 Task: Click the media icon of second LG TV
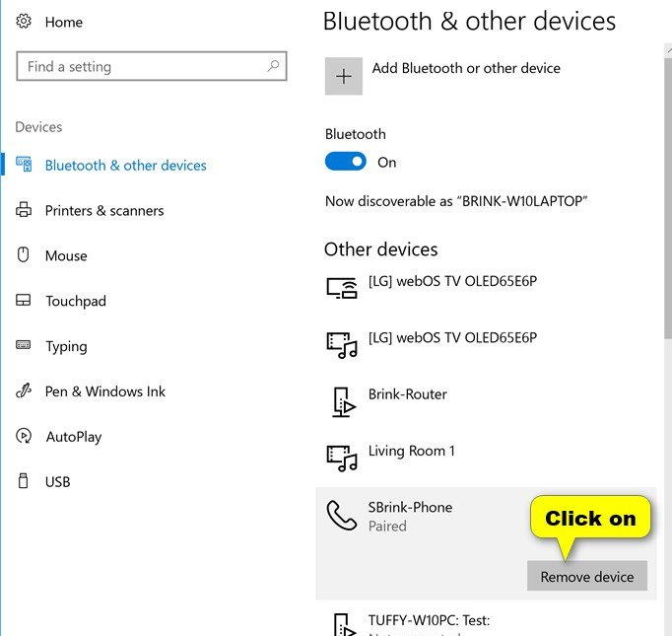tap(342, 345)
